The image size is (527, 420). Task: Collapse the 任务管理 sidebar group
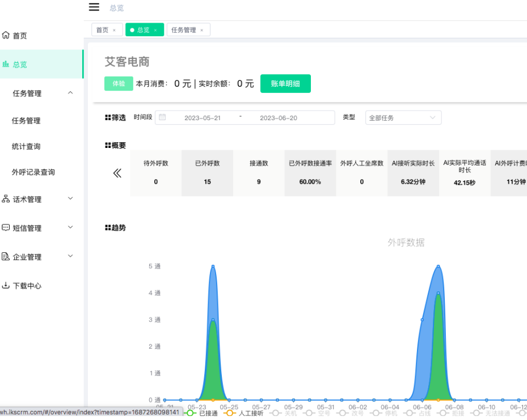(70, 93)
